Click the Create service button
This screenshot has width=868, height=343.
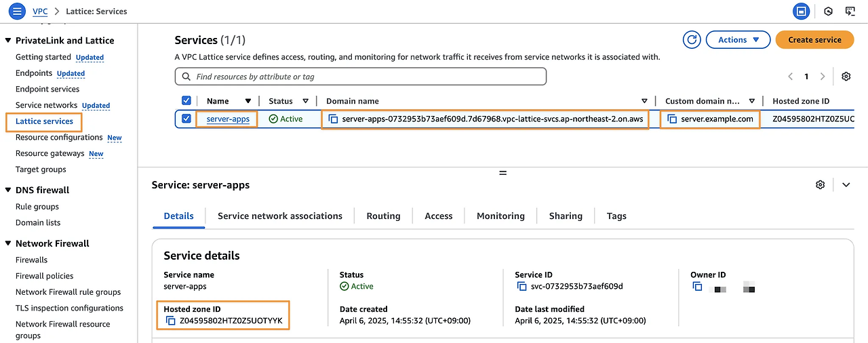814,40
